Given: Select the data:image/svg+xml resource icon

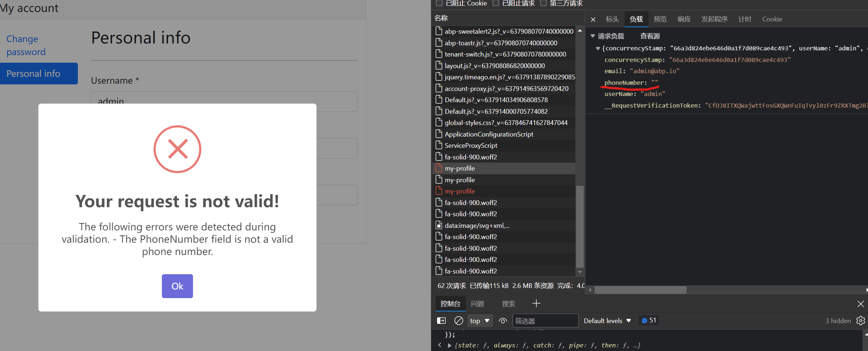Looking at the screenshot, I should [x=439, y=225].
